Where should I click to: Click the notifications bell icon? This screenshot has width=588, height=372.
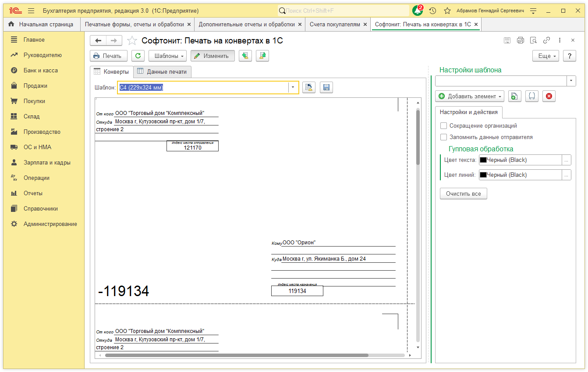tap(417, 11)
